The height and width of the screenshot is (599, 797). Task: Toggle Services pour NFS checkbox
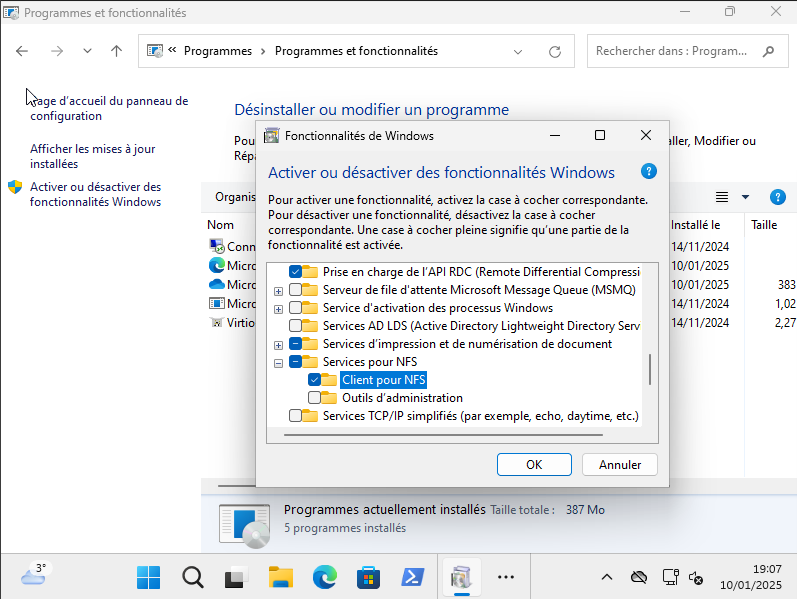click(x=295, y=362)
